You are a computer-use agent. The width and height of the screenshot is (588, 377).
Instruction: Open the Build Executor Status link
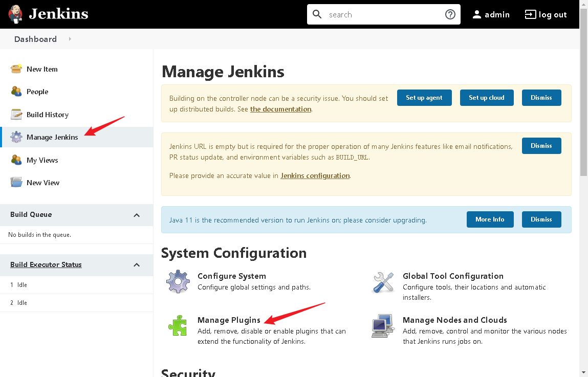click(x=46, y=264)
